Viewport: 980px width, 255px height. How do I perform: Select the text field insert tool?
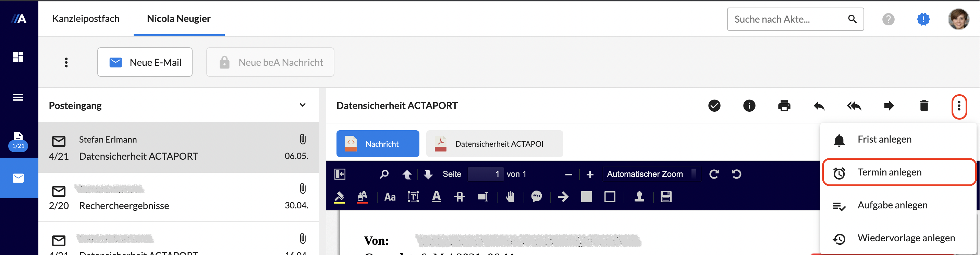[x=483, y=197]
